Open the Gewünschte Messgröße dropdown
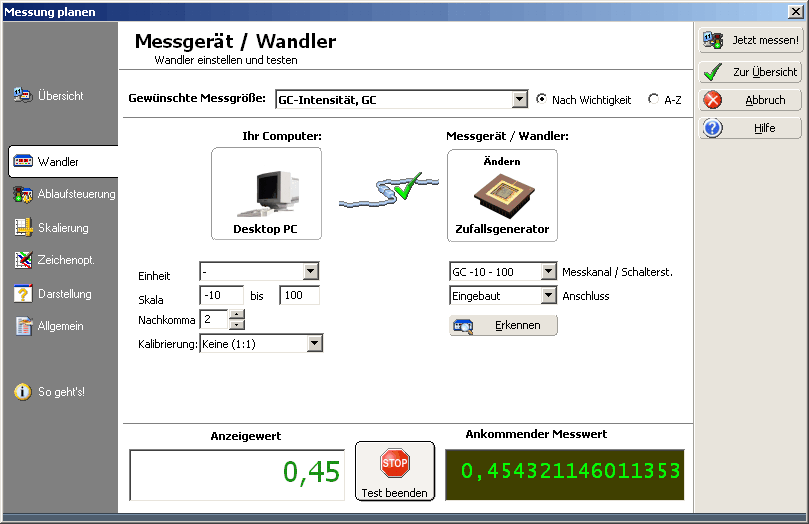Image resolution: width=809 pixels, height=524 pixels. pos(520,99)
